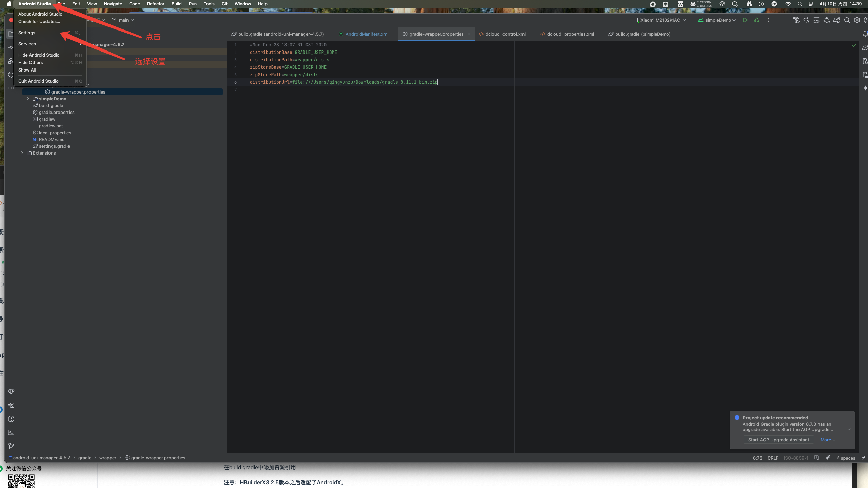Image resolution: width=868 pixels, height=488 pixels.
Task: Open Git tool window branch icon
Action: (x=11, y=446)
